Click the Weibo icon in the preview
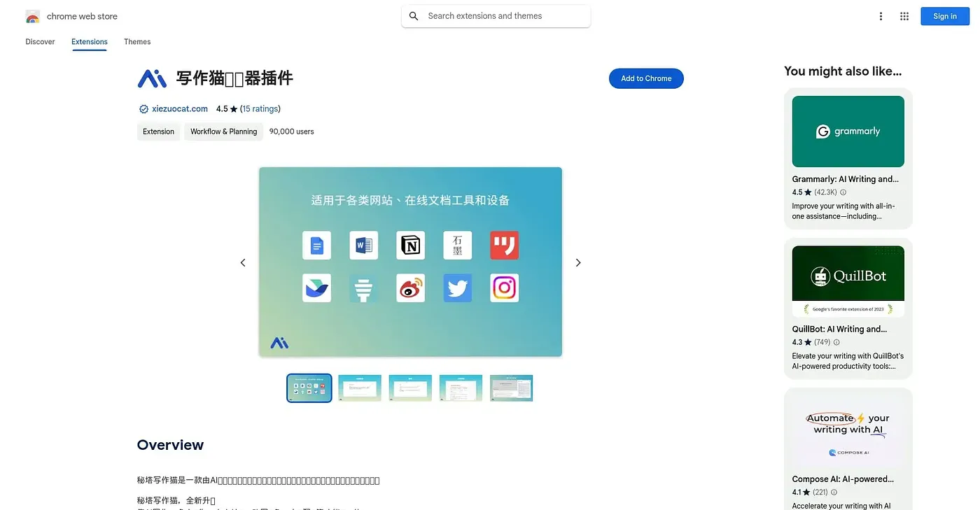980x510 pixels. [x=410, y=288]
